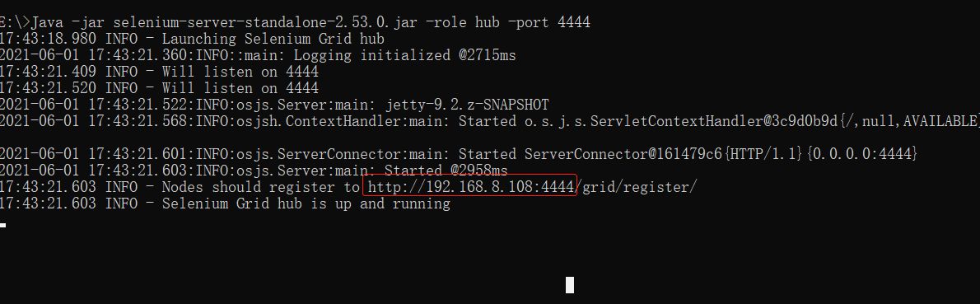Click the second 'Will listen on 4444' line
Viewport: 980px width, 304px height.
point(160,88)
